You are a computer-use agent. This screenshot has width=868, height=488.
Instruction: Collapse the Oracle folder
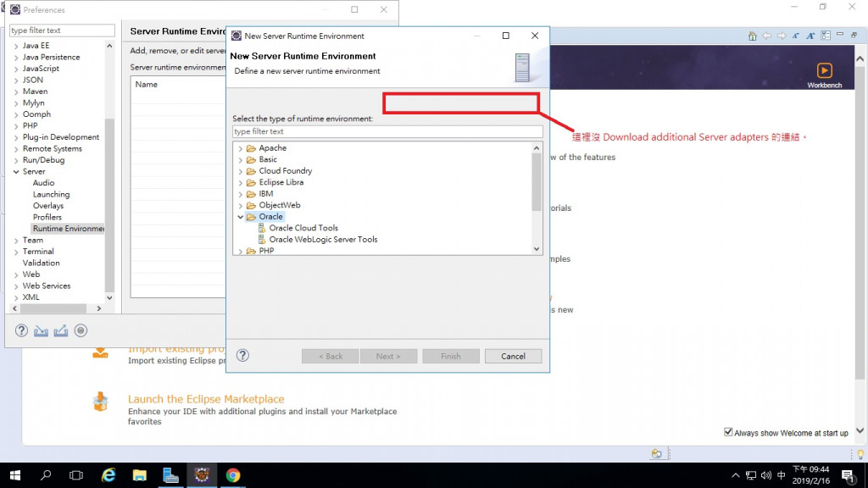tap(240, 217)
